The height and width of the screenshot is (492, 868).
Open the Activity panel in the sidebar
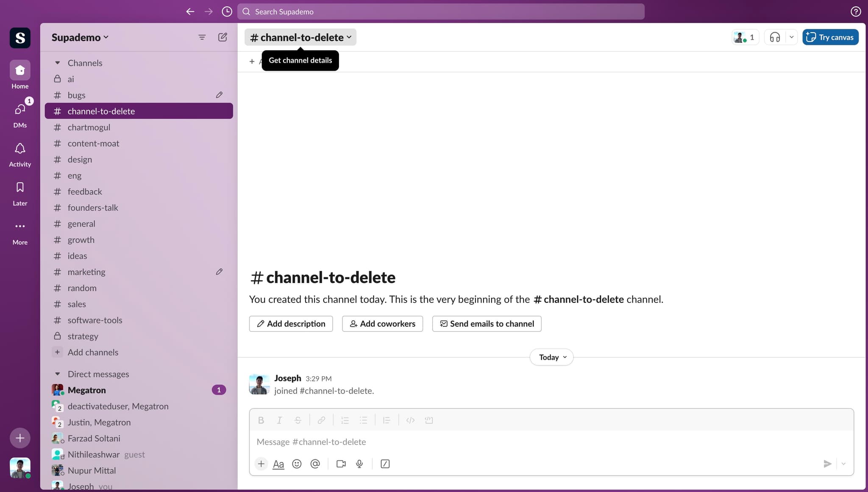pos(19,153)
